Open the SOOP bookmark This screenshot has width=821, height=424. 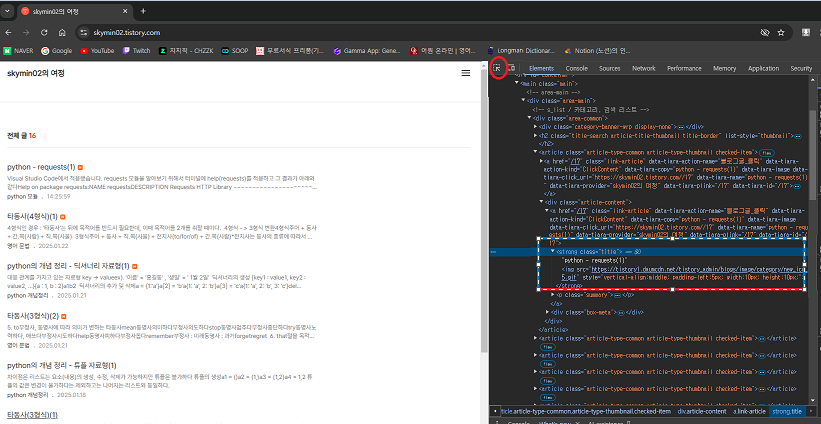click(235, 51)
